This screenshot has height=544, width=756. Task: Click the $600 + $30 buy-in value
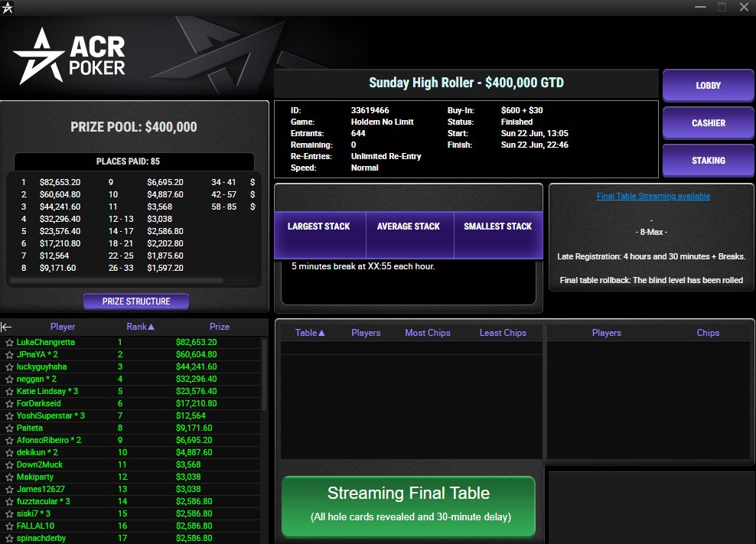tap(522, 110)
